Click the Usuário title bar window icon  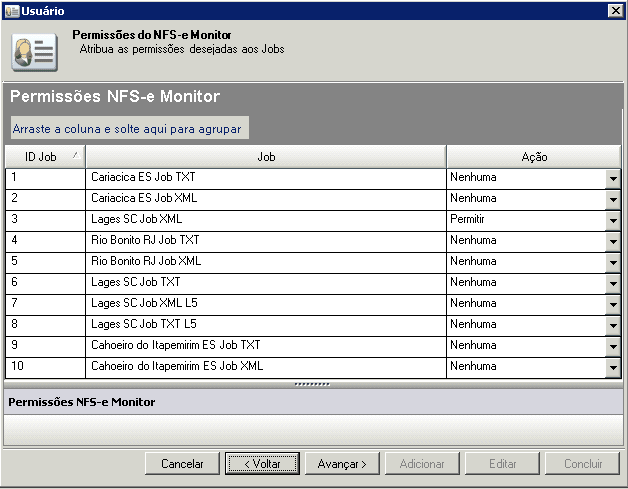(x=11, y=10)
